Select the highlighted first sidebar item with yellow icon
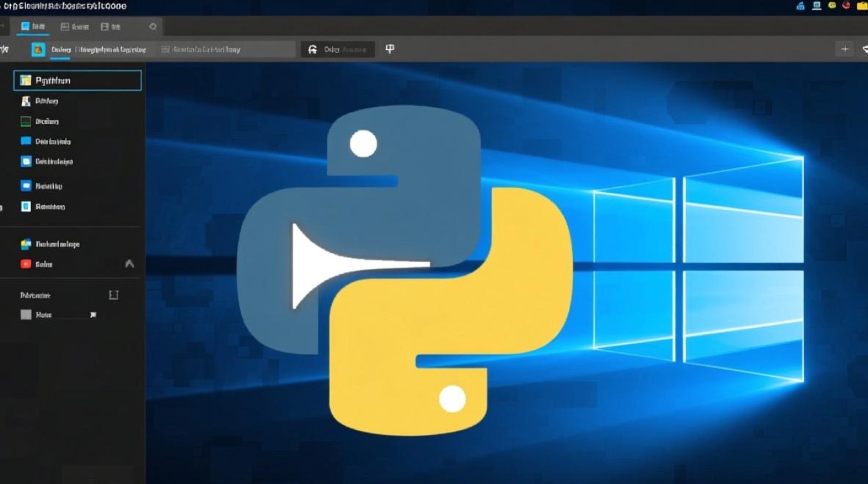 77,81
